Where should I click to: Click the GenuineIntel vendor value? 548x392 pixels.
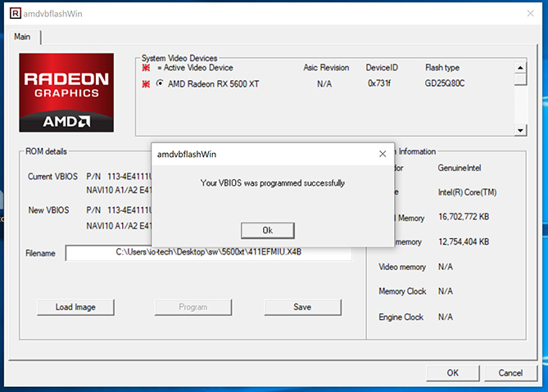point(460,168)
